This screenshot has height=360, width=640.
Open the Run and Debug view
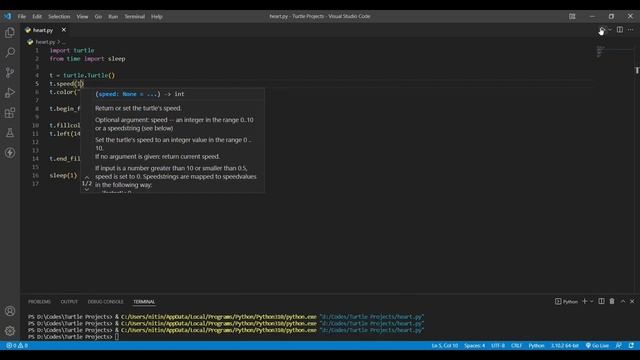coord(10,93)
